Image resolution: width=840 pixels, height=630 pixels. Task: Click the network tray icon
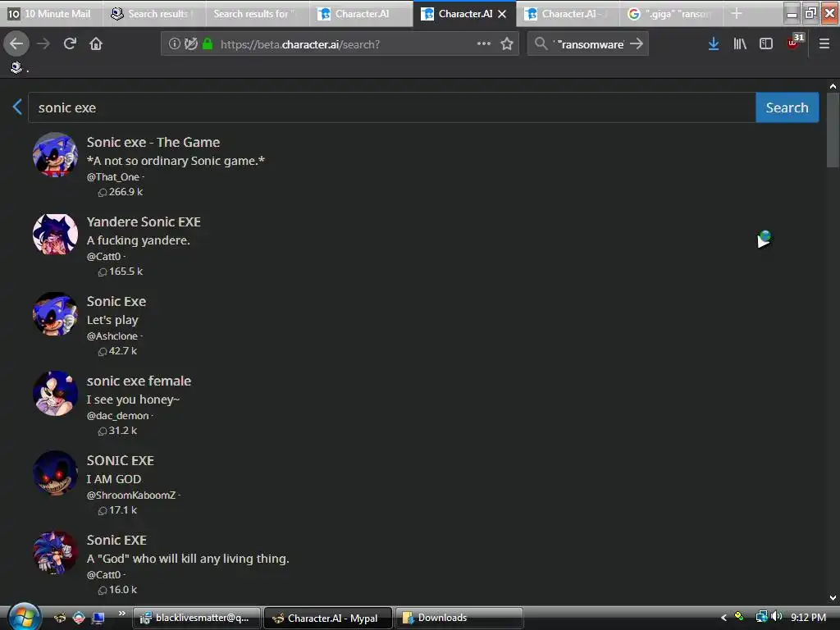click(x=761, y=617)
